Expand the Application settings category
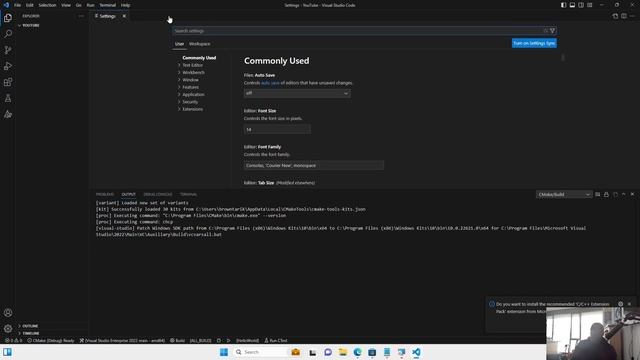640x360 pixels. tap(193, 95)
